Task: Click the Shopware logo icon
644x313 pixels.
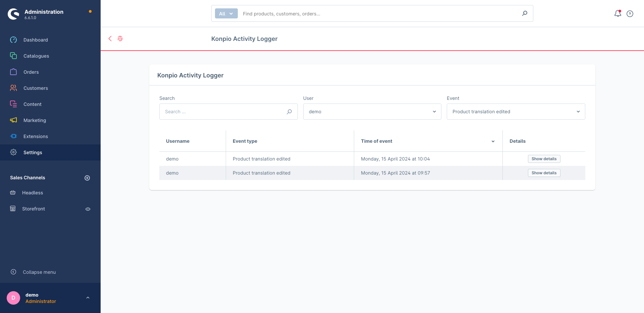Action: (13, 14)
